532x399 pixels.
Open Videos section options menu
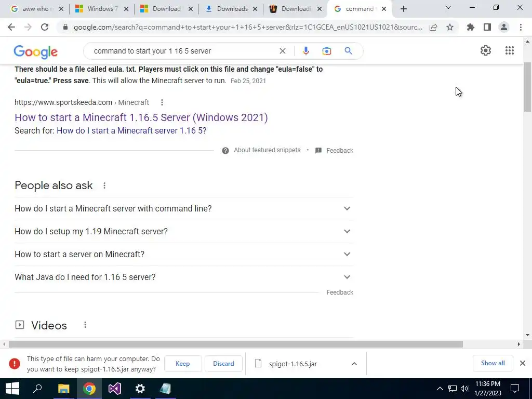point(85,325)
